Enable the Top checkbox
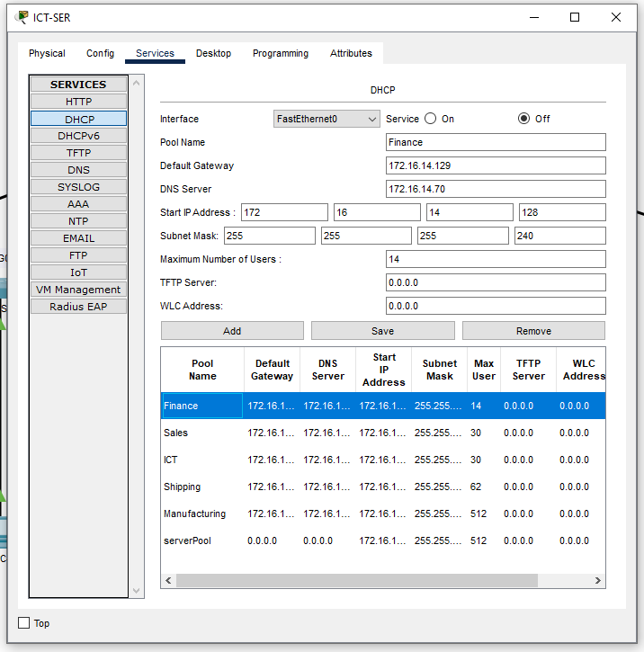Image resolution: width=644 pixels, height=652 pixels. pyautogui.click(x=24, y=623)
